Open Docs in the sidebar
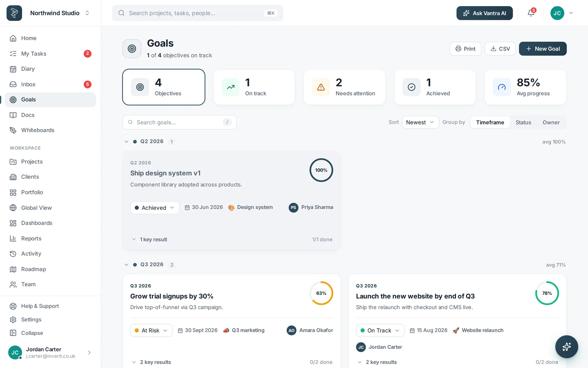The image size is (588, 368). 51,115
